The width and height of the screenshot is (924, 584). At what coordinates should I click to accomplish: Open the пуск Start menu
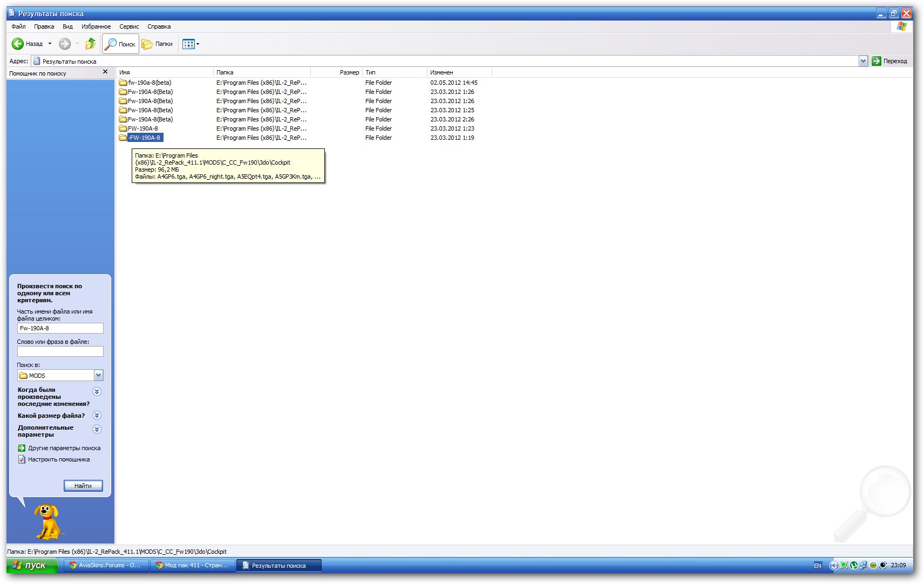(32, 565)
